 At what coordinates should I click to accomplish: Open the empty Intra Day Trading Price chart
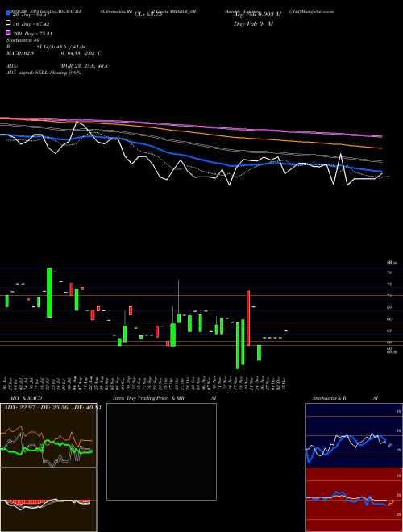[161, 451]
